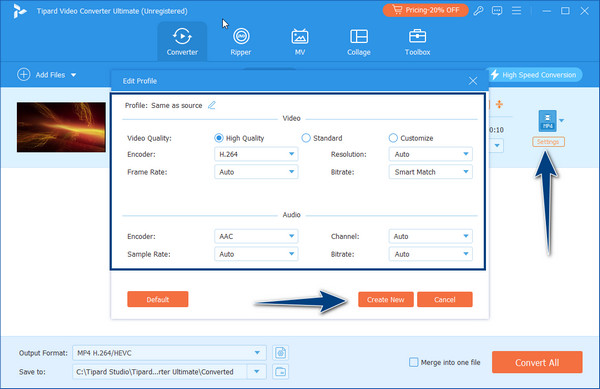The width and height of the screenshot is (600, 389).
Task: Click the orange cut/enhance icon
Action: point(499,104)
